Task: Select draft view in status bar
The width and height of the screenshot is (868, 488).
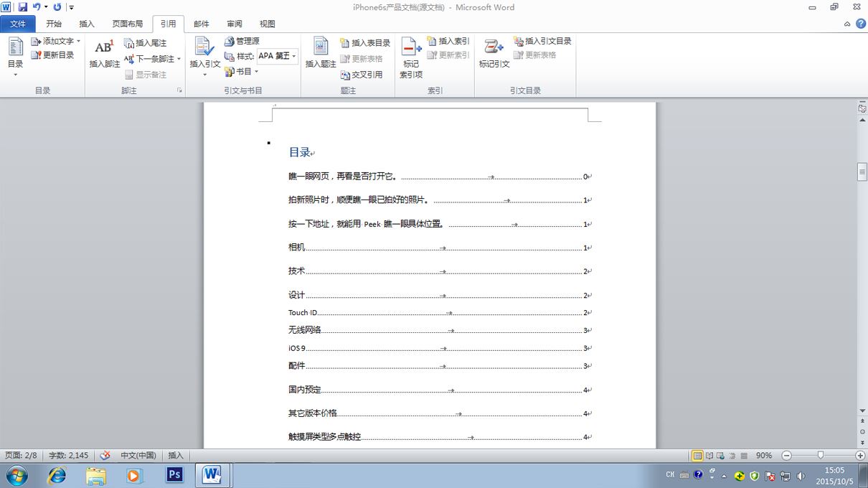Action: click(x=744, y=456)
